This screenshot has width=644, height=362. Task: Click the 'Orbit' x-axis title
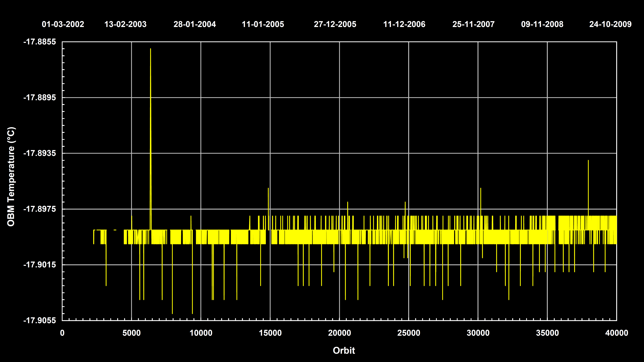click(344, 350)
